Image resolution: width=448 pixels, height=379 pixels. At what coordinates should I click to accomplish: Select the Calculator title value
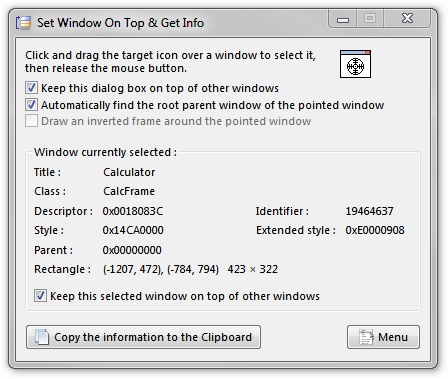(x=129, y=172)
